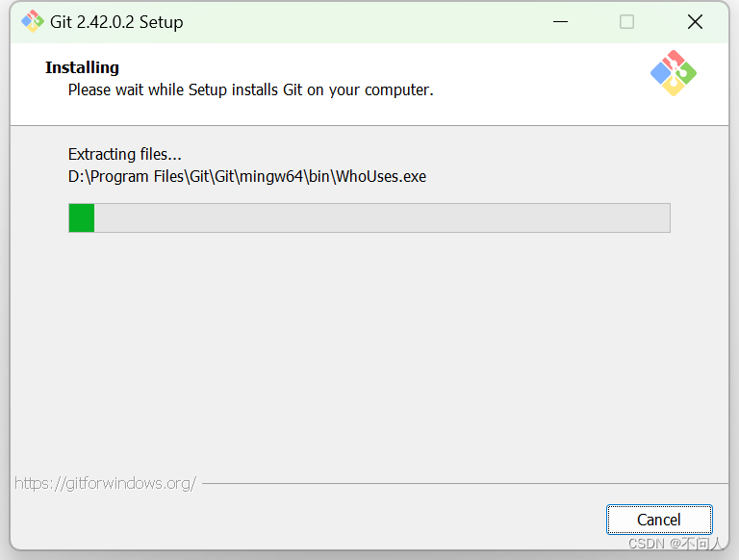
Task: Open the gitforwindows.org link
Action: (105, 483)
